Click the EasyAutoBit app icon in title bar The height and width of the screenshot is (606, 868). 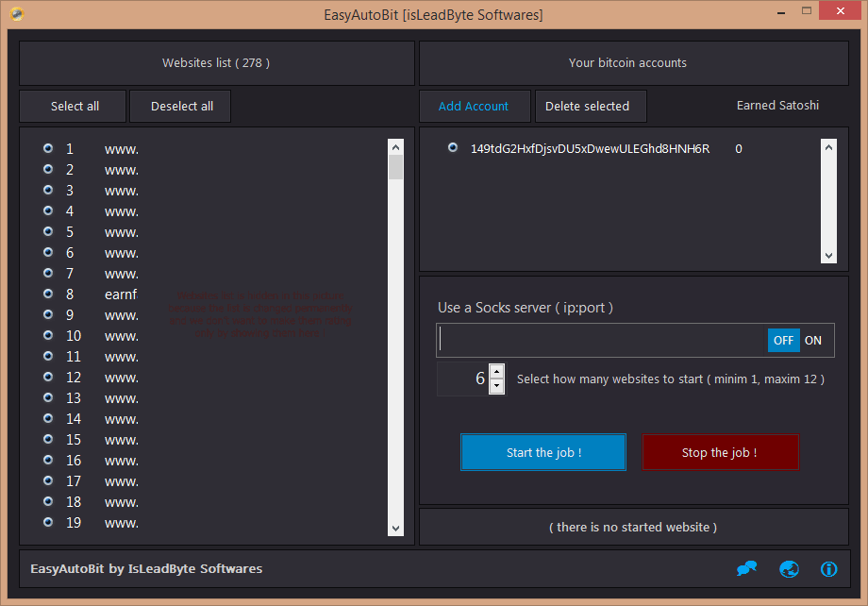pos(17,14)
